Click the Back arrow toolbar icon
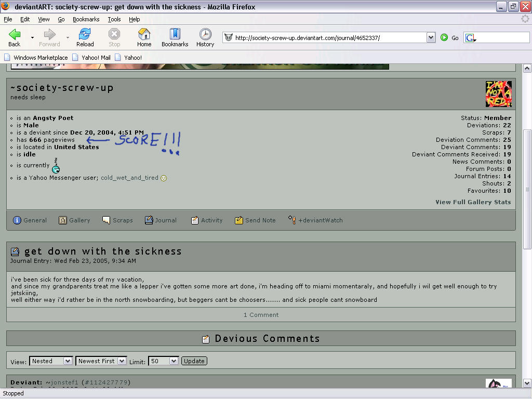The width and height of the screenshot is (532, 399). 14,34
